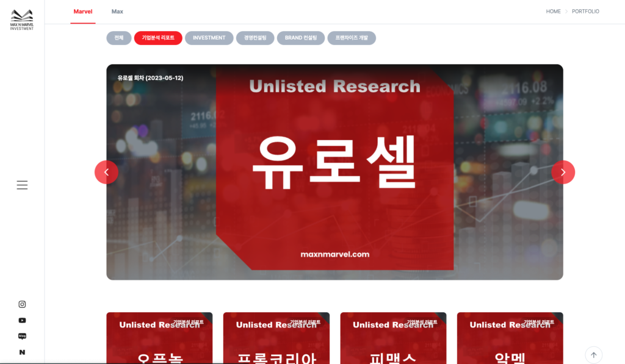This screenshot has height=364, width=625.
Task: Open the hamburger menu in sidebar
Action: pyautogui.click(x=22, y=185)
